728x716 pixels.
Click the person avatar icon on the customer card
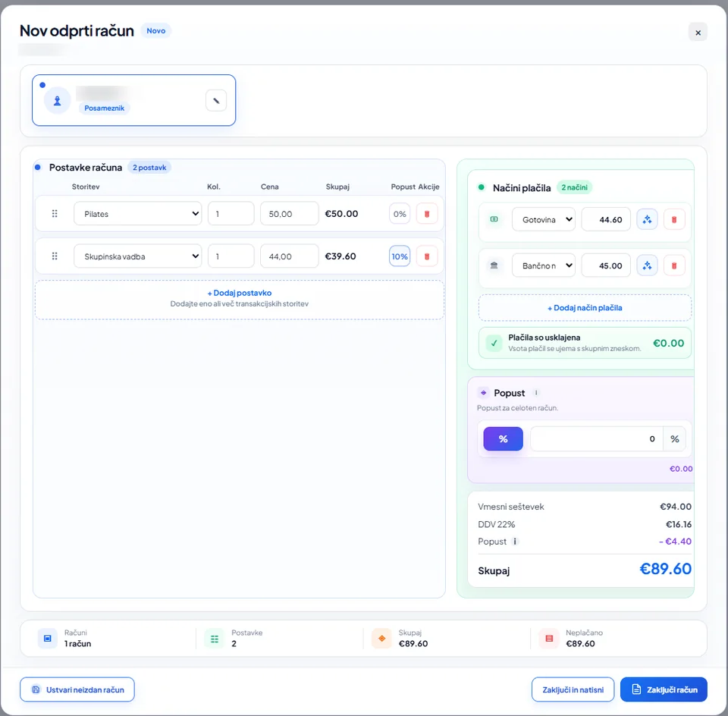click(57, 100)
